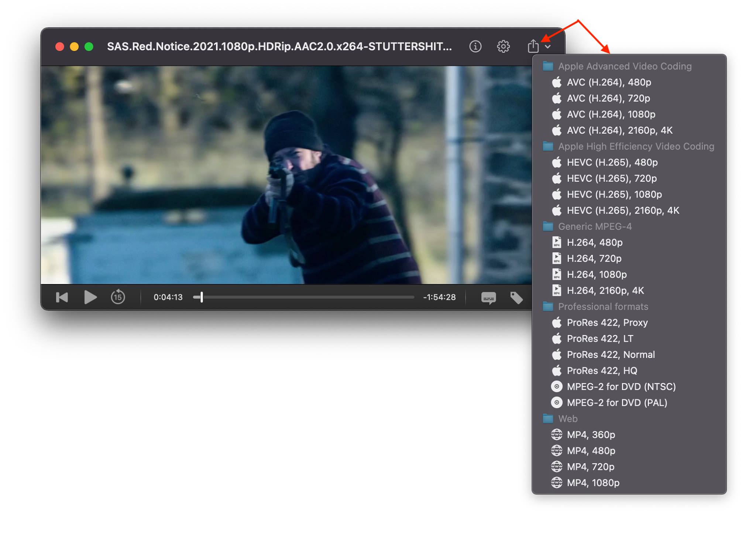Click the share/export icon
The height and width of the screenshot is (540, 756).
(533, 47)
